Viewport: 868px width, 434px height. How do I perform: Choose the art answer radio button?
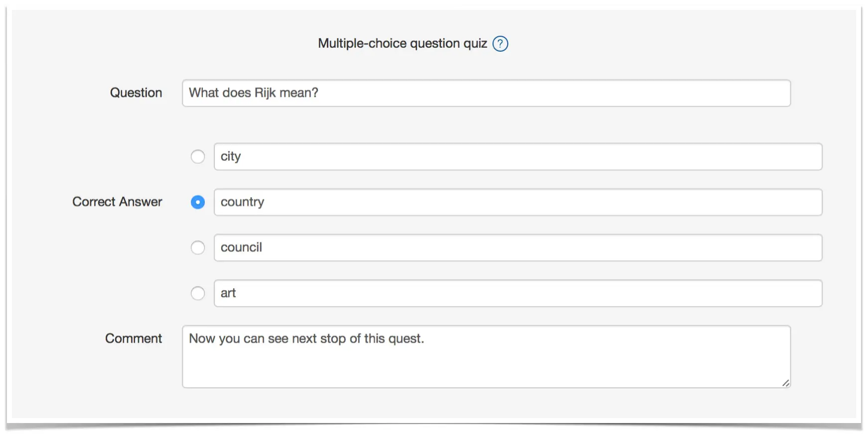tap(198, 293)
